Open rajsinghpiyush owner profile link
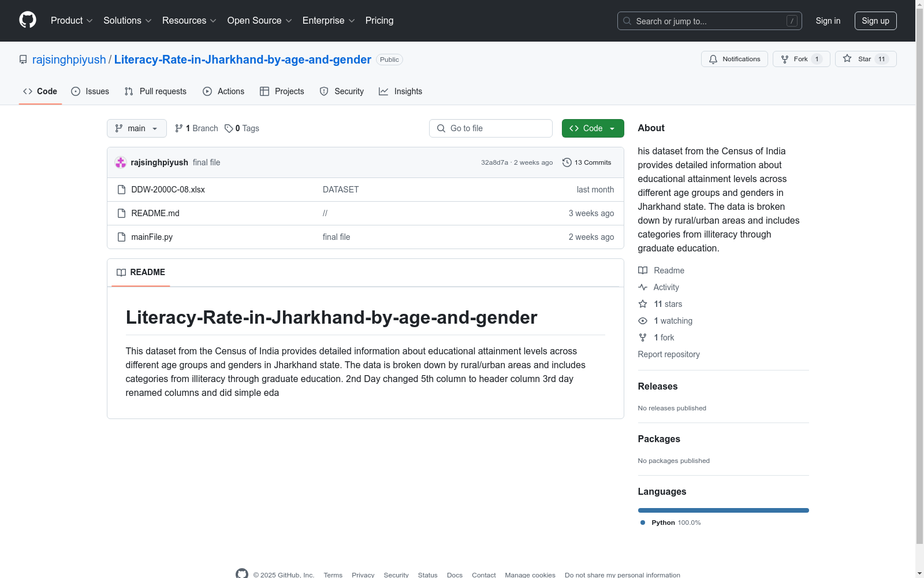The width and height of the screenshot is (924, 578). coord(69,60)
